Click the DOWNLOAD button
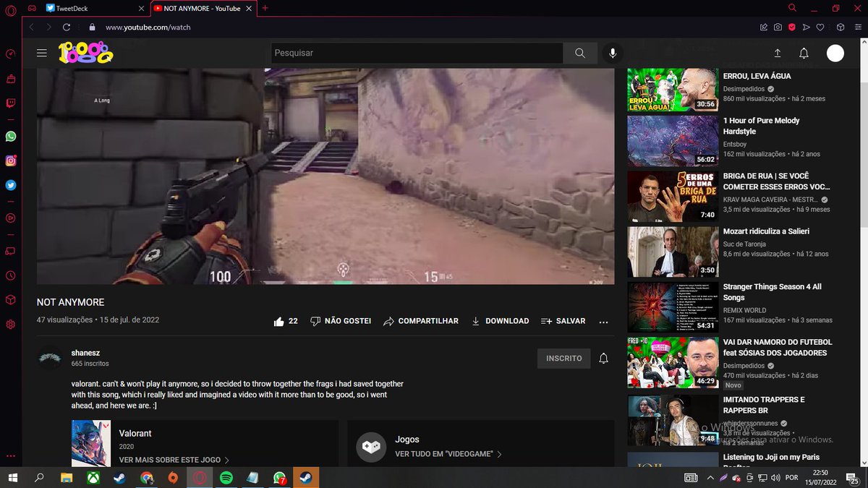 pyautogui.click(x=500, y=321)
